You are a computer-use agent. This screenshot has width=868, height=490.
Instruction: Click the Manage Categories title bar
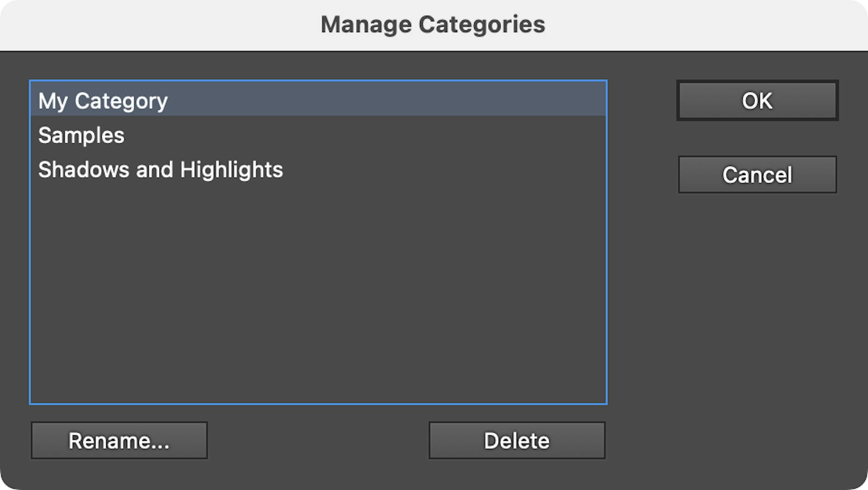pyautogui.click(x=433, y=24)
